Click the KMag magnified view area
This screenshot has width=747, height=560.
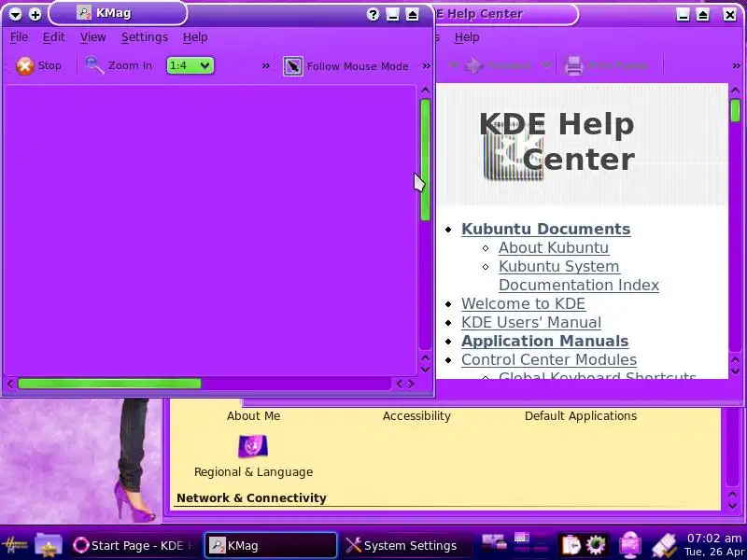pos(210,231)
